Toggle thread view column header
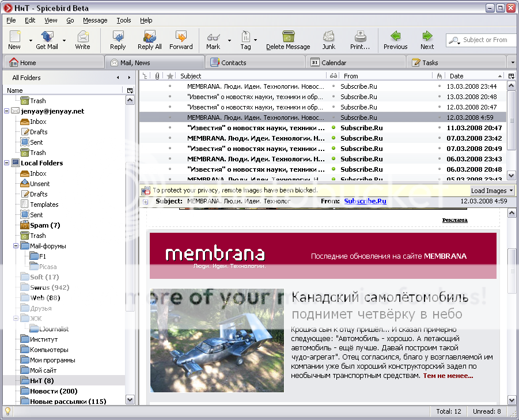 coord(145,76)
